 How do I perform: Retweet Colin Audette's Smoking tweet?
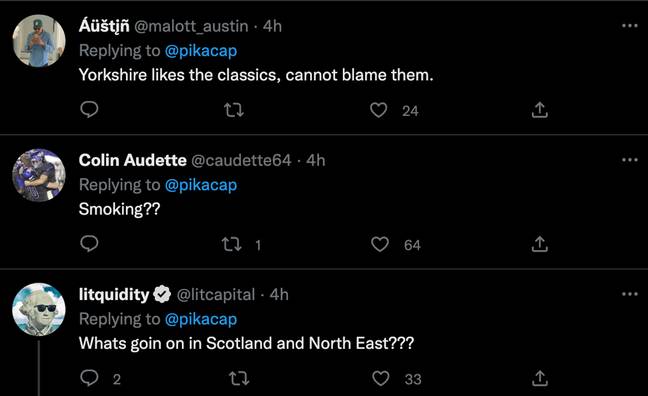tap(231, 244)
